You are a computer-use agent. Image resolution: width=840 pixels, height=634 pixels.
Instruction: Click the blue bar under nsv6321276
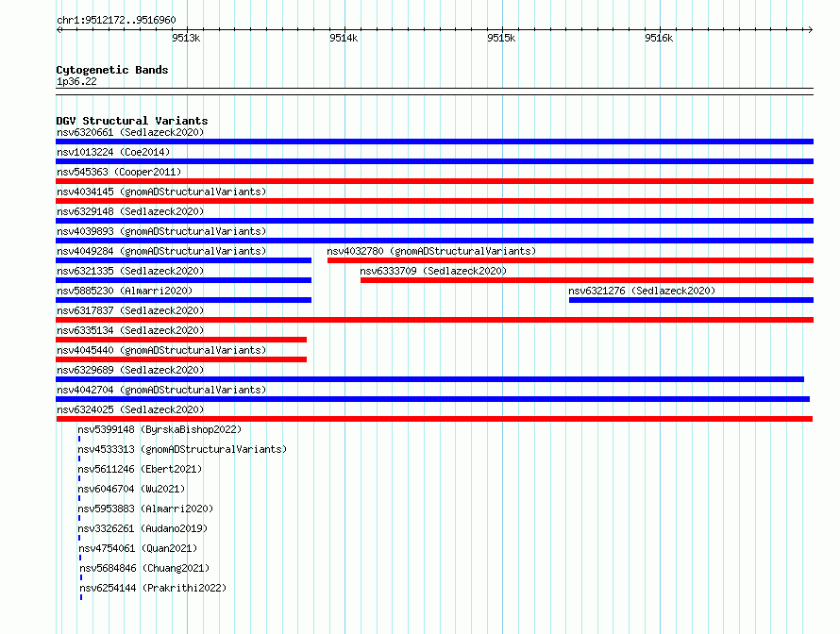coord(691,300)
